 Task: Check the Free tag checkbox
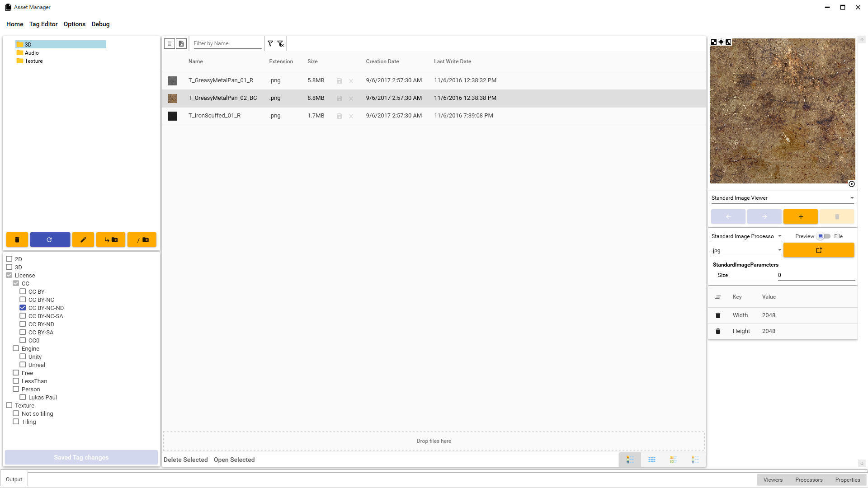click(x=16, y=373)
